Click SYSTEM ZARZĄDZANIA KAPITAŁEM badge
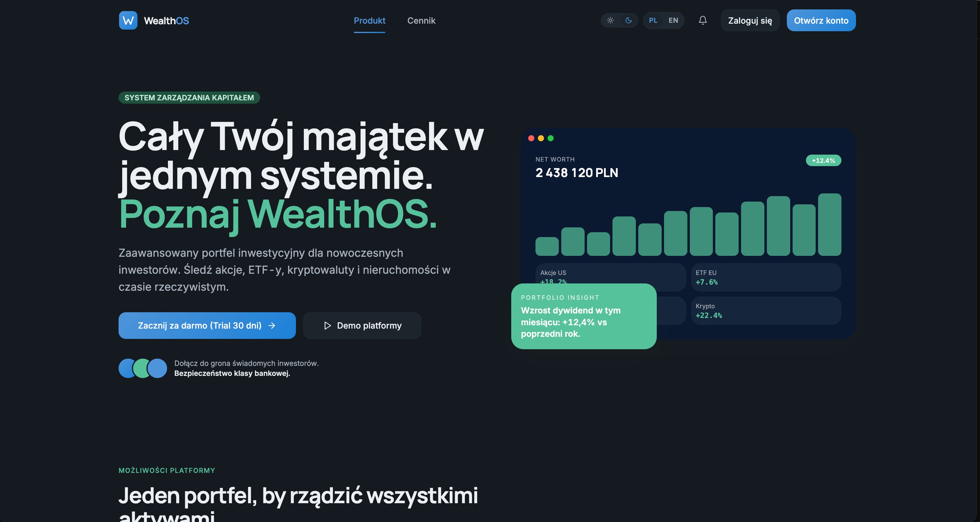This screenshot has height=522, width=980. pos(189,97)
